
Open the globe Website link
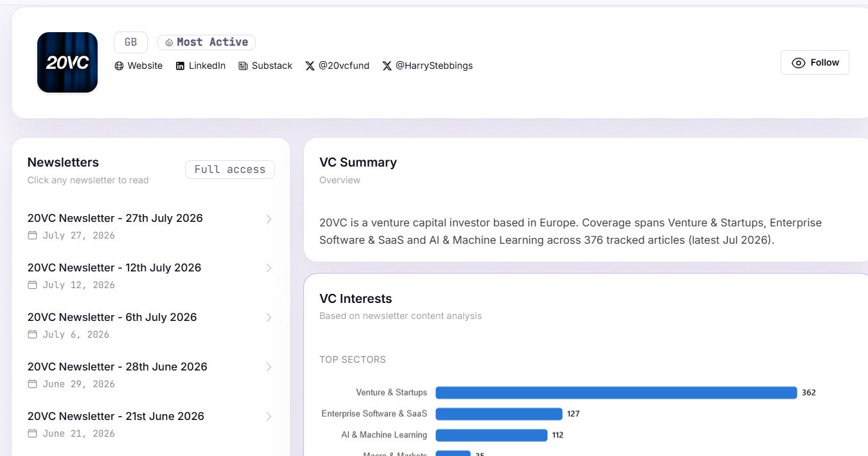point(138,66)
